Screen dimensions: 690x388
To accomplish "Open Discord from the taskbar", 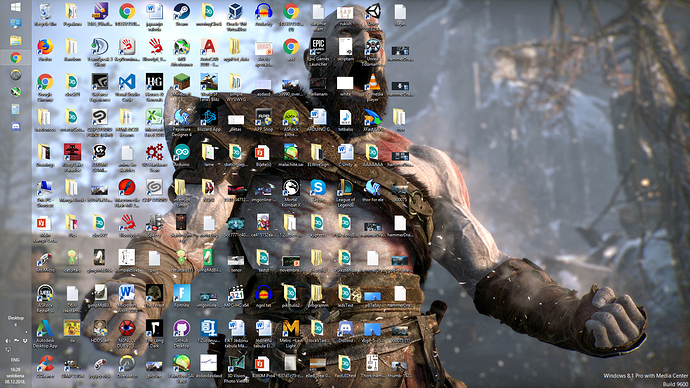I will click(15, 127).
